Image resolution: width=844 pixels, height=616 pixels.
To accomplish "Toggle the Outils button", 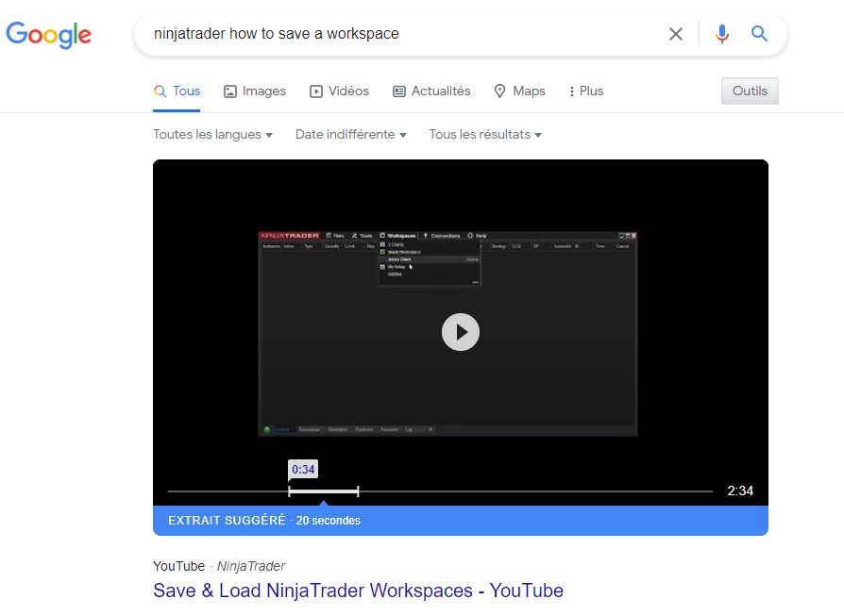I will [750, 91].
